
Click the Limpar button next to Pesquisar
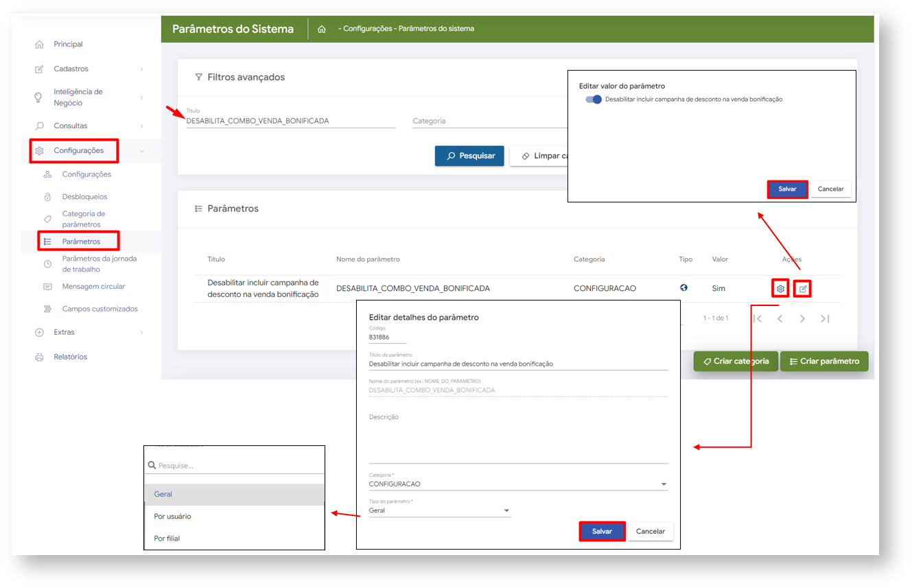[539, 156]
